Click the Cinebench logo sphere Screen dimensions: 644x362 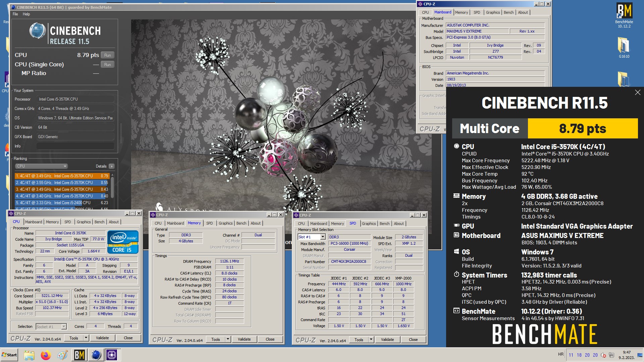[38, 31]
